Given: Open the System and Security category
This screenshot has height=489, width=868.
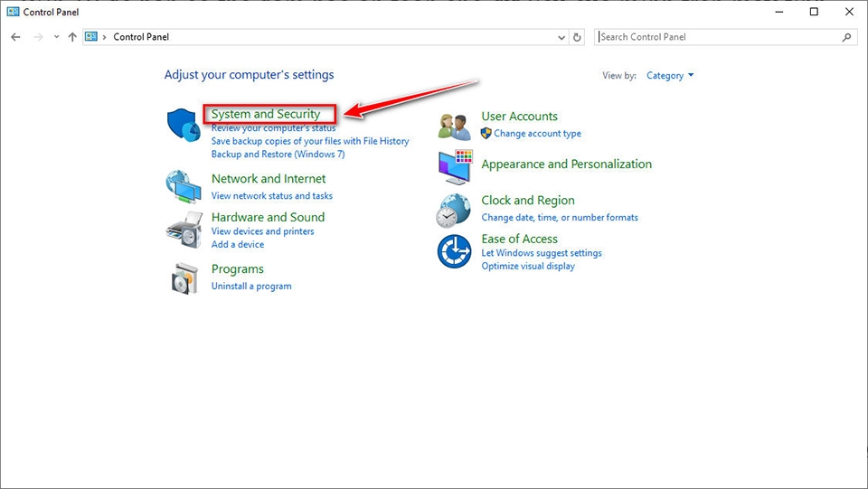Looking at the screenshot, I should pyautogui.click(x=266, y=114).
